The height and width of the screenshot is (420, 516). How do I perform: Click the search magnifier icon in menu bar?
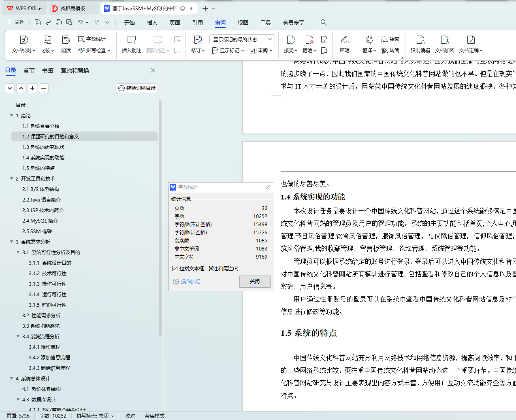pyautogui.click(x=324, y=22)
